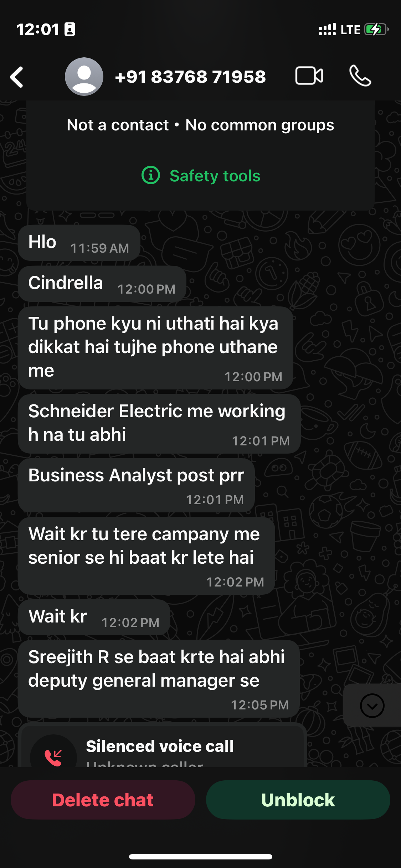Tap the home indicator bar

pos(201,857)
